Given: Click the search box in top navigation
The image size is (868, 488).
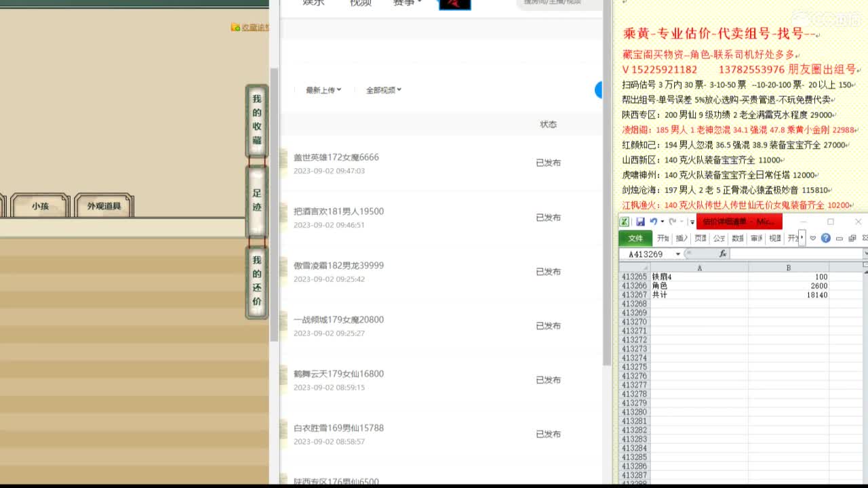Looking at the screenshot, I should [x=559, y=3].
